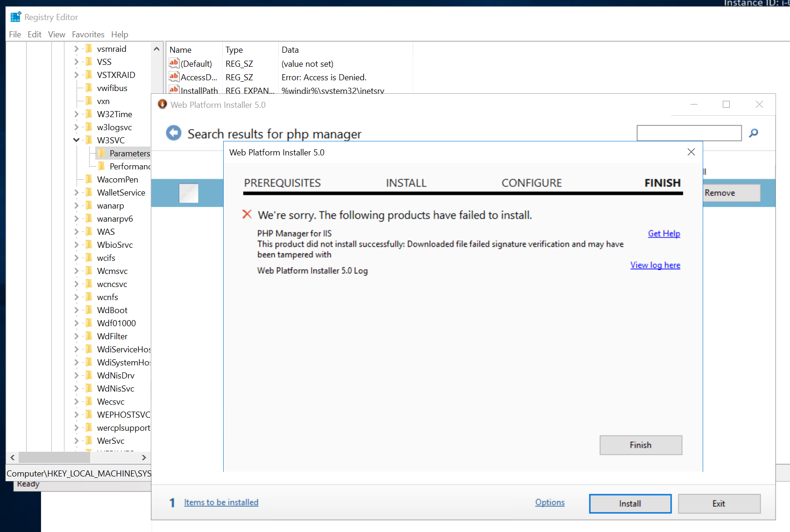Select the InstallPath value icon

click(x=174, y=90)
